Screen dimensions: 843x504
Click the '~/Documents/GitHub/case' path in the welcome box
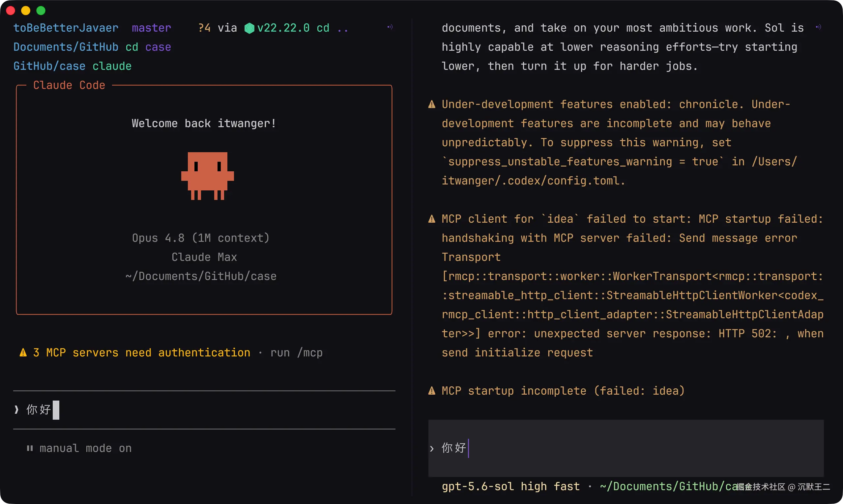point(201,276)
